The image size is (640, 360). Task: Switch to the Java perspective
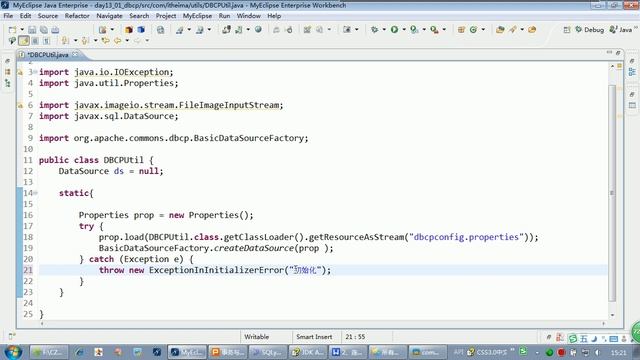coord(621,30)
